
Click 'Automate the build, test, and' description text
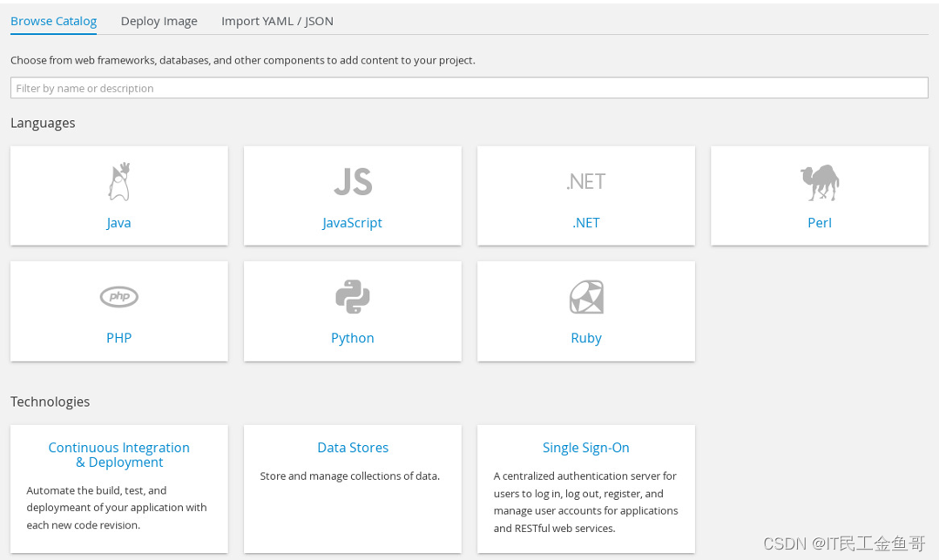click(97, 490)
